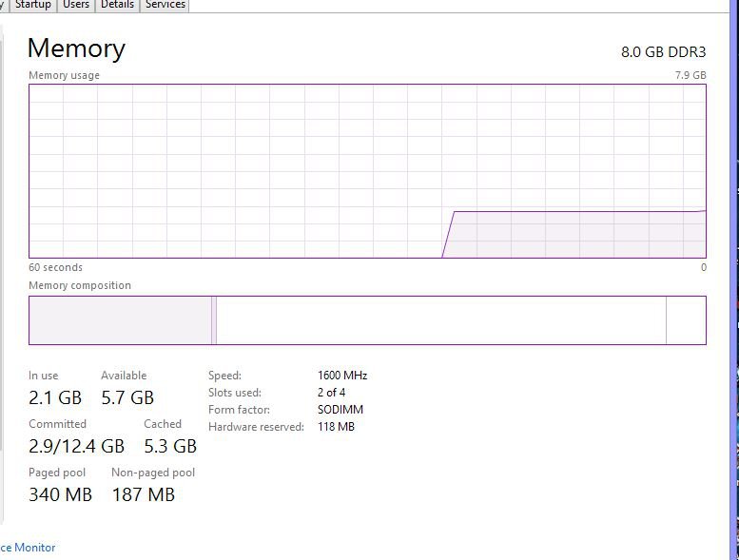Click the Hardware reserved 118 MB value
Screen dimensions: 739x560
click(336, 427)
